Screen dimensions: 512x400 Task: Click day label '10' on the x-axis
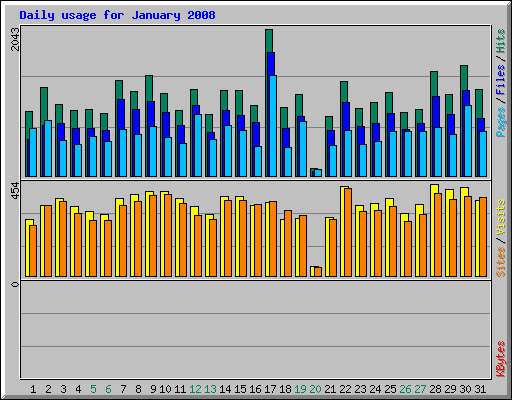(165, 389)
